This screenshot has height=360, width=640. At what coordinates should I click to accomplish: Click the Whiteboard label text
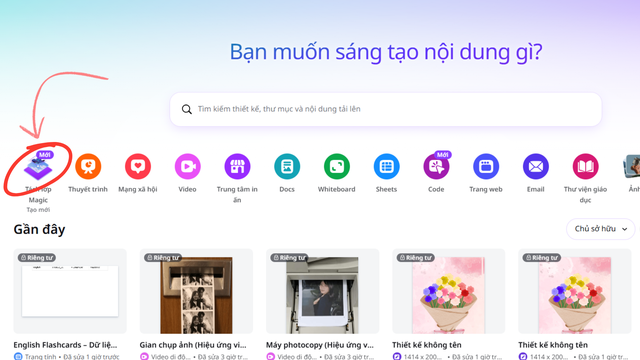337,189
